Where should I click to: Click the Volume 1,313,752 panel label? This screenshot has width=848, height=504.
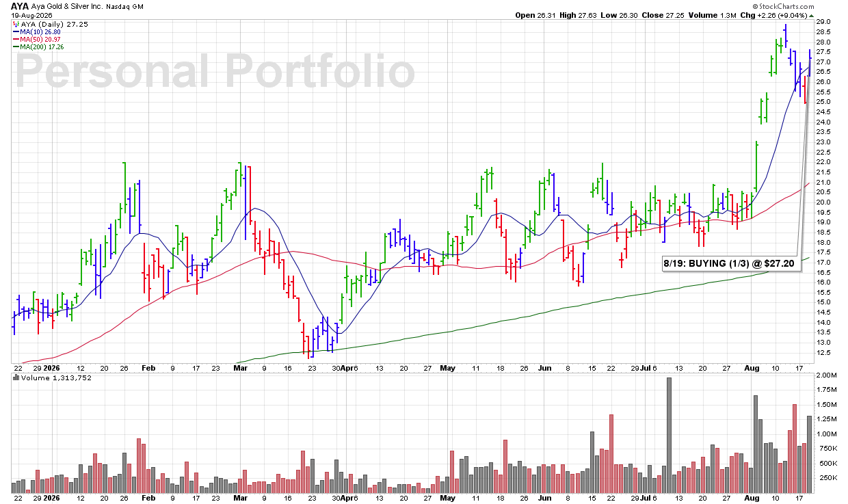coord(51,377)
